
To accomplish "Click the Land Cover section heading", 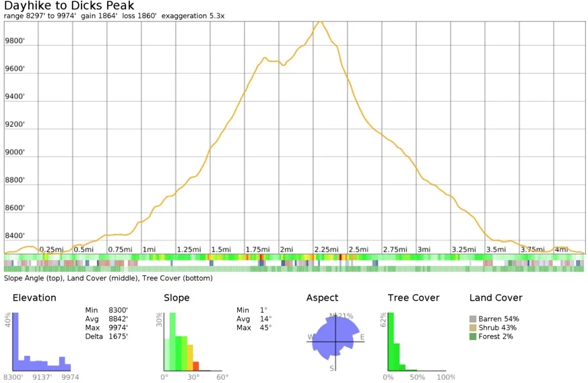I will tap(496, 298).
